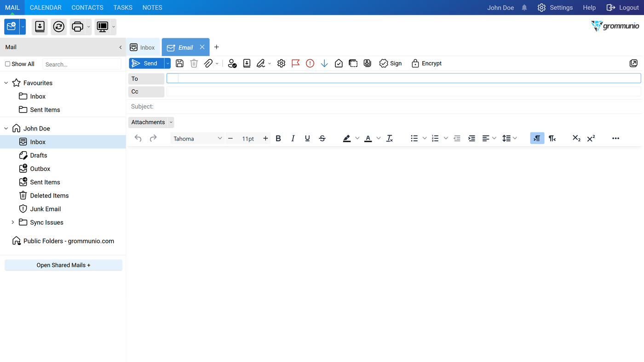Screen dimensions: 644x362
Task: Open the highlight color dropdown arrow
Action: [x=357, y=138]
